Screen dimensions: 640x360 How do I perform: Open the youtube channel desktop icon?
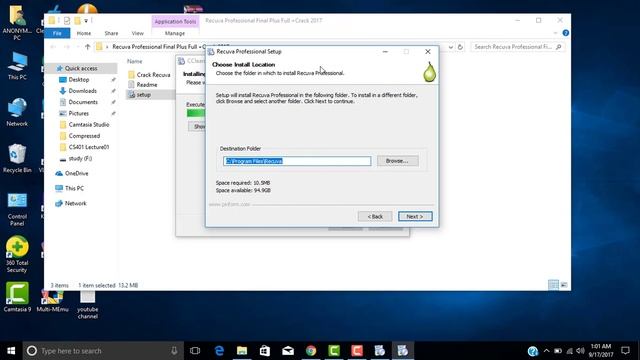(87, 304)
